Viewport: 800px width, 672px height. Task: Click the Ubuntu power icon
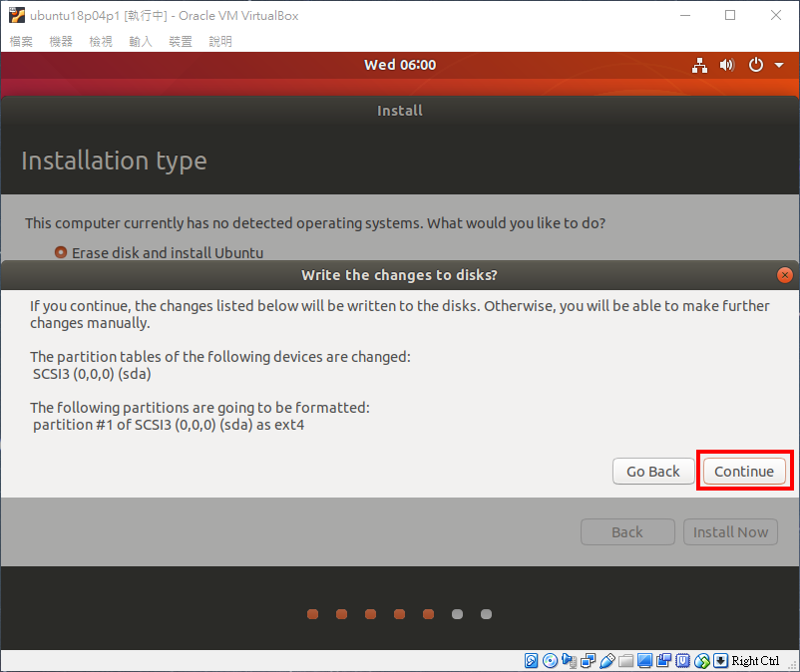click(x=756, y=65)
